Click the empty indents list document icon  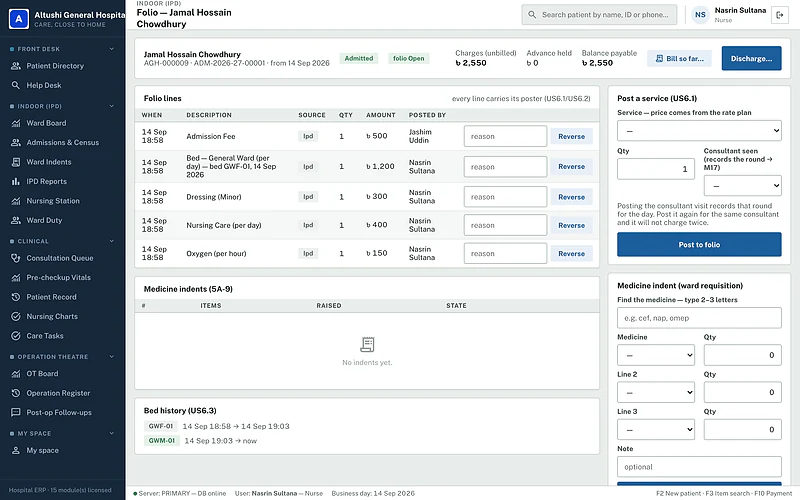[x=367, y=344]
